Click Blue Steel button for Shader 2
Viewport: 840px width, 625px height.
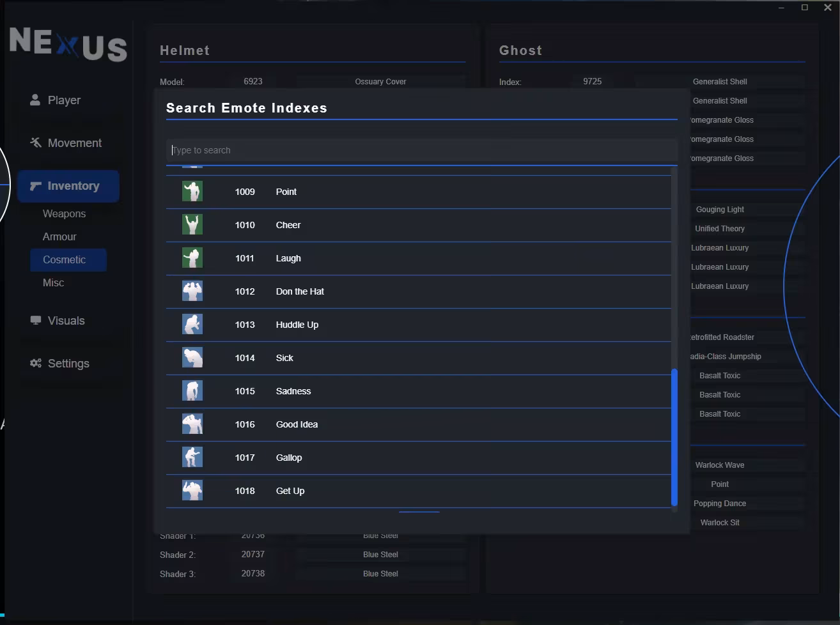coord(380,555)
